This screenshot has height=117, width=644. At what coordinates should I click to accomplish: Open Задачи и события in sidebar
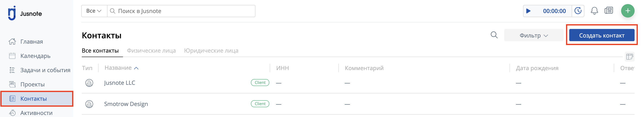pyautogui.click(x=45, y=70)
